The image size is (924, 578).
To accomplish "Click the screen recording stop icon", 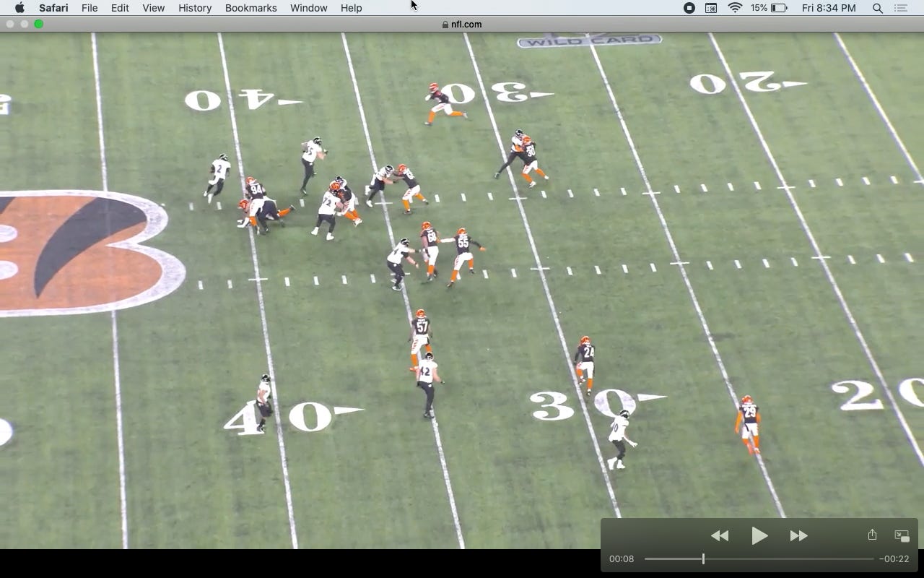I will click(x=689, y=8).
